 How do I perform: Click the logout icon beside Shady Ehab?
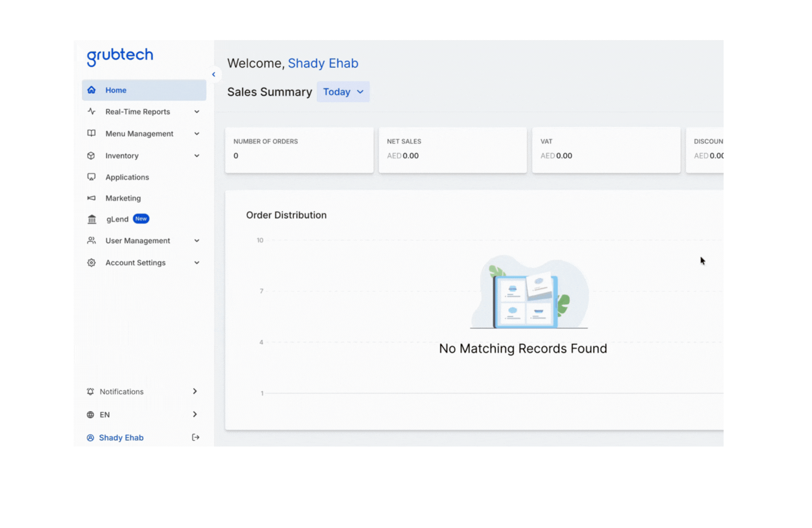tap(196, 437)
